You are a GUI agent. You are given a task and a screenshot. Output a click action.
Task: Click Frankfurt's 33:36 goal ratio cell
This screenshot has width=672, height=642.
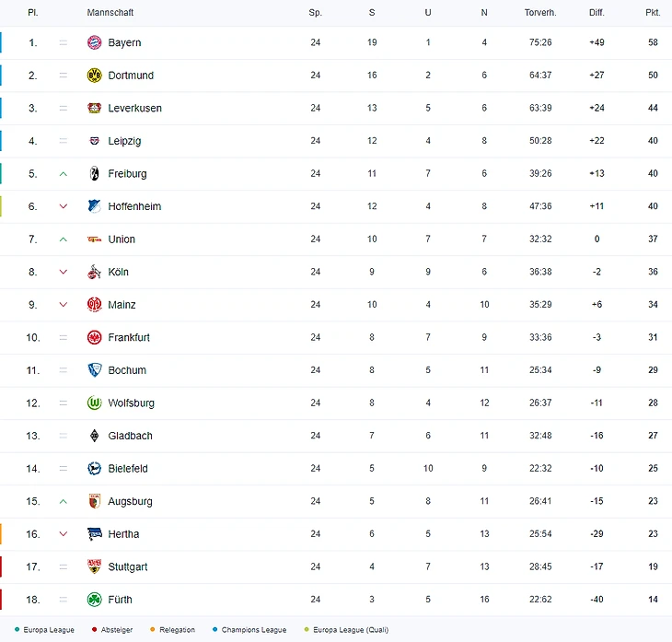[540, 337]
